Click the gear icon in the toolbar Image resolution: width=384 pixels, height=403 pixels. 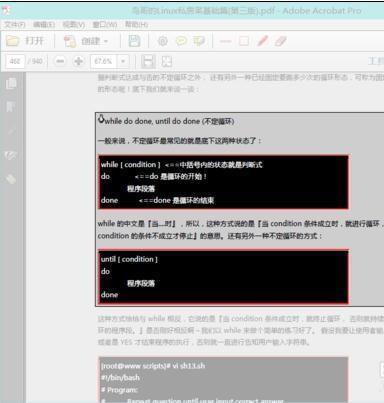pyautogui.click(x=163, y=41)
